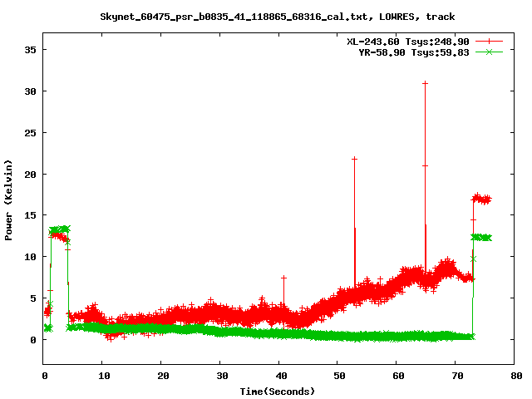Image resolution: width=532 pixels, height=399 pixels.
Task: Click the y-axis tick label 25
Action: pos(30,133)
